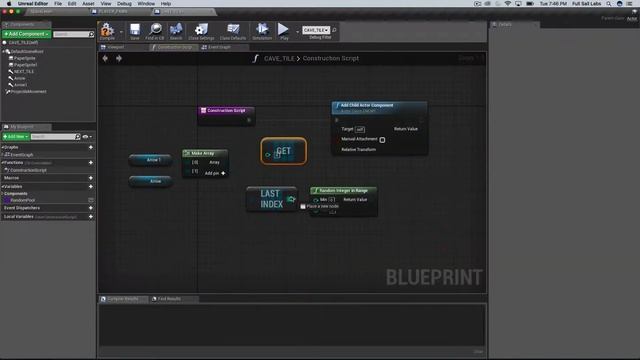640x360 pixels.
Task: Navigate back in the graph history
Action: 105,58
